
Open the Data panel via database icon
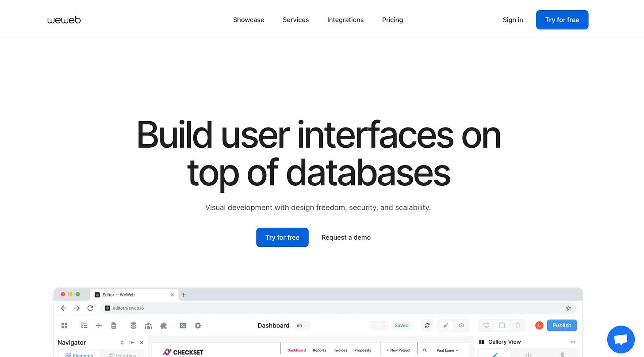click(x=133, y=325)
